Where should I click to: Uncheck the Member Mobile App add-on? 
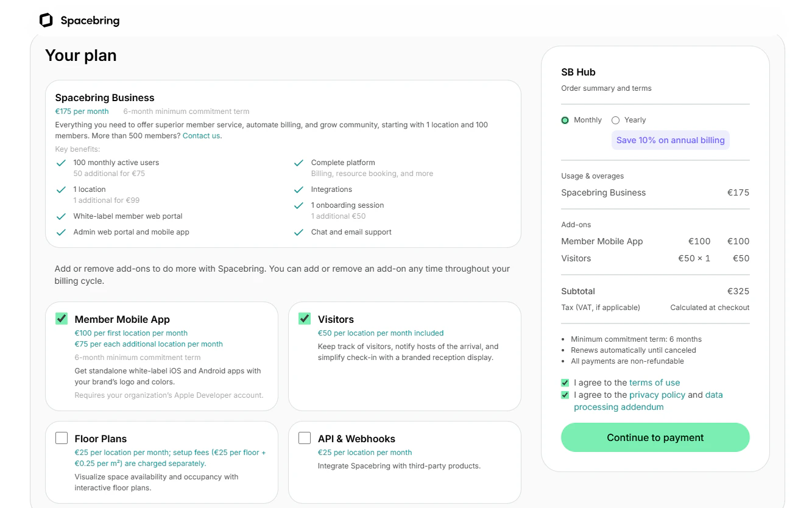pyautogui.click(x=62, y=319)
